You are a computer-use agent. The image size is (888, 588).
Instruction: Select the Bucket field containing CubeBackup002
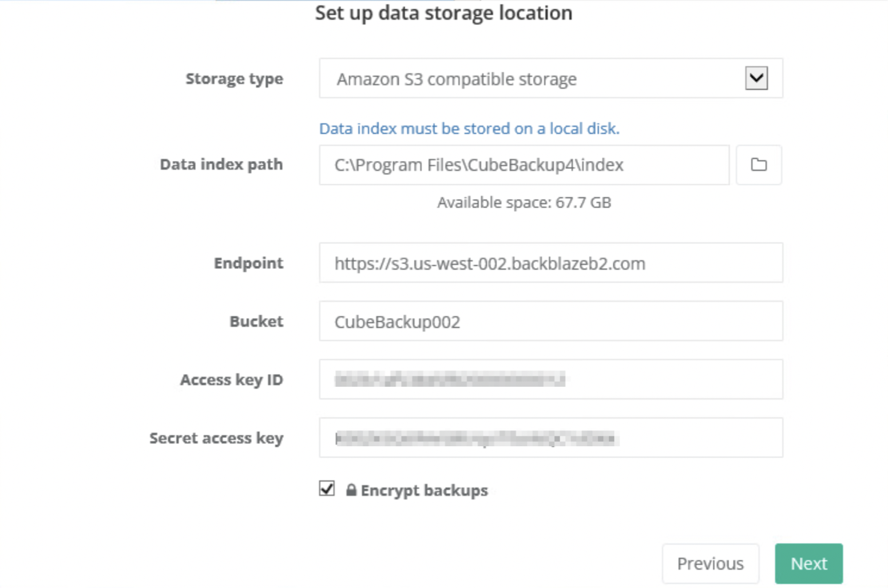pos(551,321)
